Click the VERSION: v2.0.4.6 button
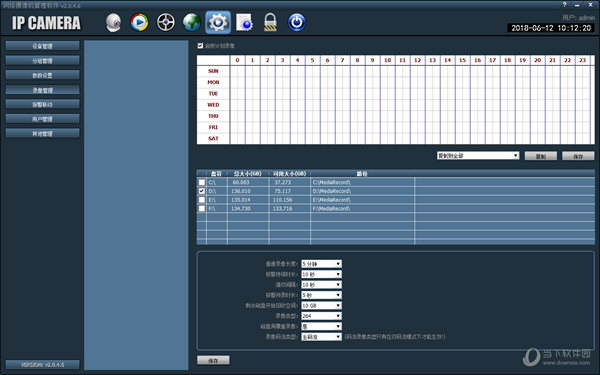Screen dimensions: 600x375 (x=42, y=365)
